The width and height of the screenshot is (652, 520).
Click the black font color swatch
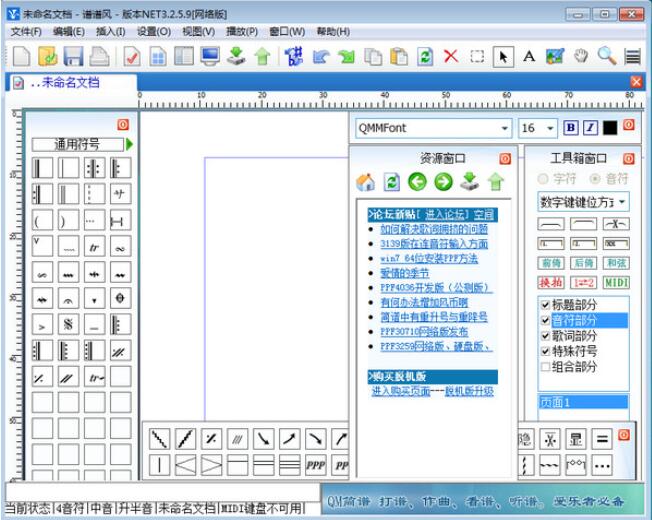(x=609, y=128)
